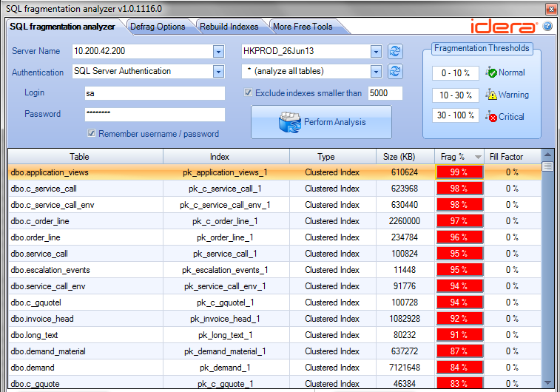This screenshot has height=392, width=560.
Task: Click the 87 % red frag cell
Action: coord(459,351)
